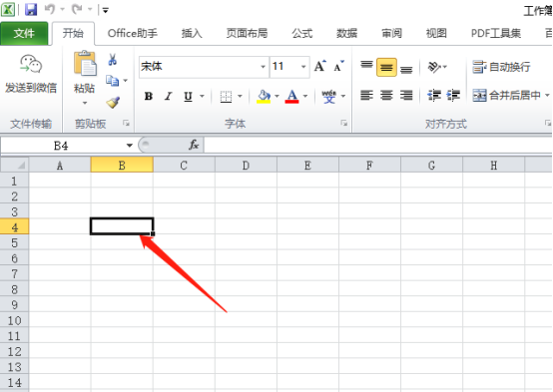The image size is (553, 392).
Task: Toggle center text horizontally
Action: click(x=386, y=95)
